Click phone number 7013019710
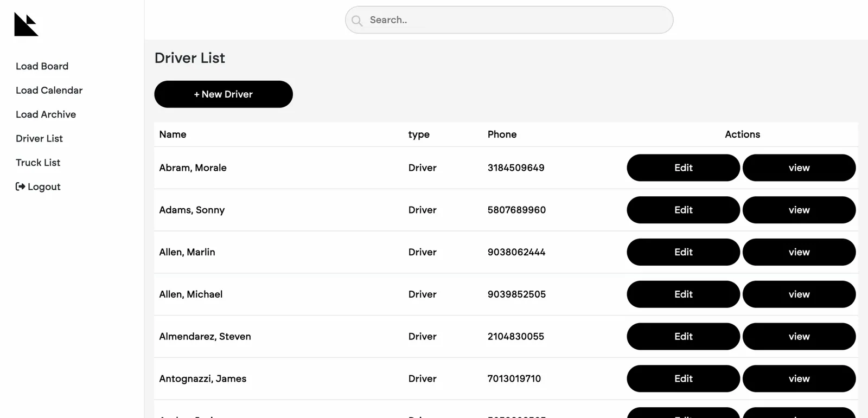Screen dimensions: 868x418 coord(514,379)
